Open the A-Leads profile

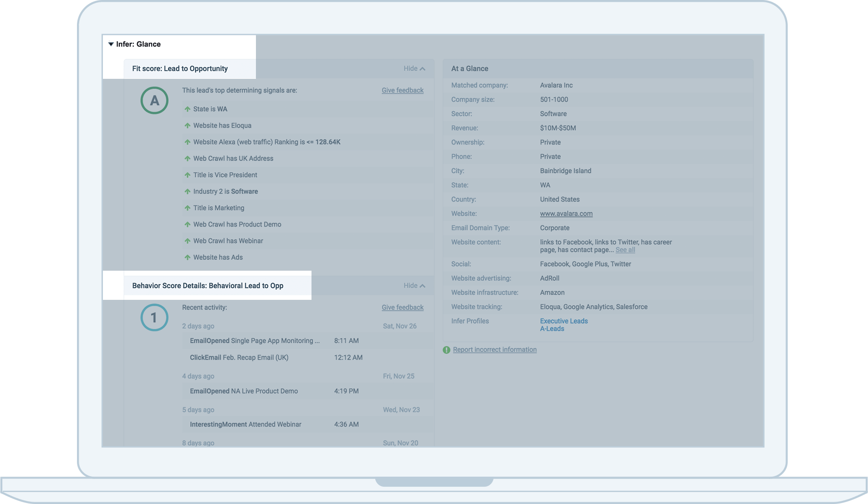(x=552, y=329)
